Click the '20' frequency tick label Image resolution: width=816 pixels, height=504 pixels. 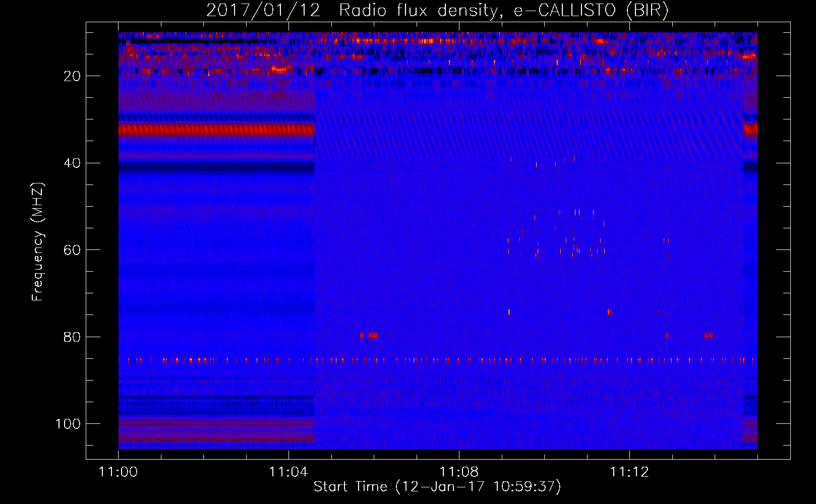[x=72, y=76]
